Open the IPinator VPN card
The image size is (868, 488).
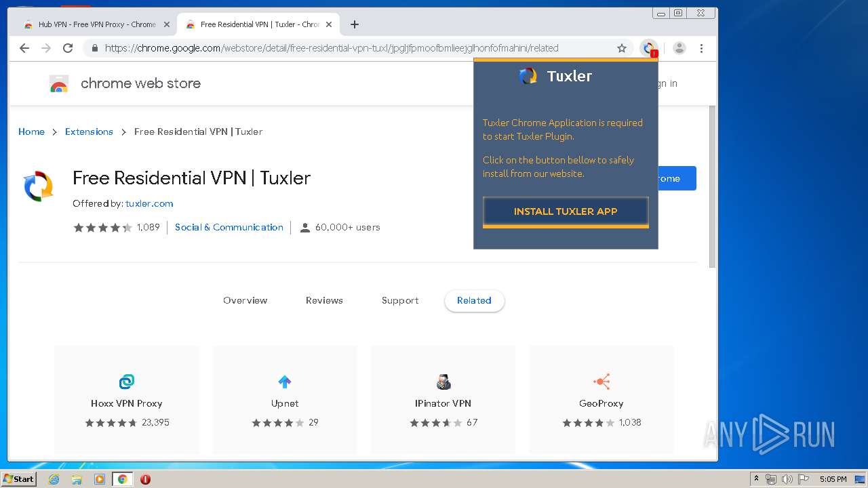click(443, 400)
